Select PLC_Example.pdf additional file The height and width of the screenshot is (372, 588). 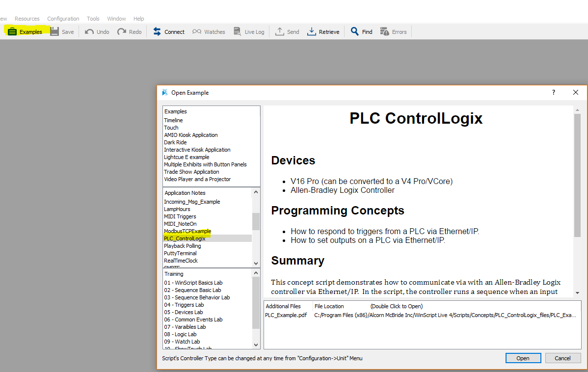pos(286,315)
